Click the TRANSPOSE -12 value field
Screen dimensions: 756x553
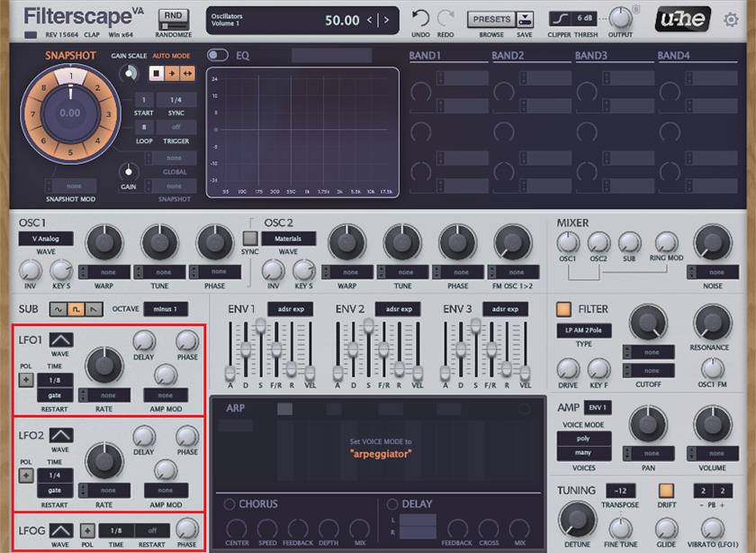(620, 490)
